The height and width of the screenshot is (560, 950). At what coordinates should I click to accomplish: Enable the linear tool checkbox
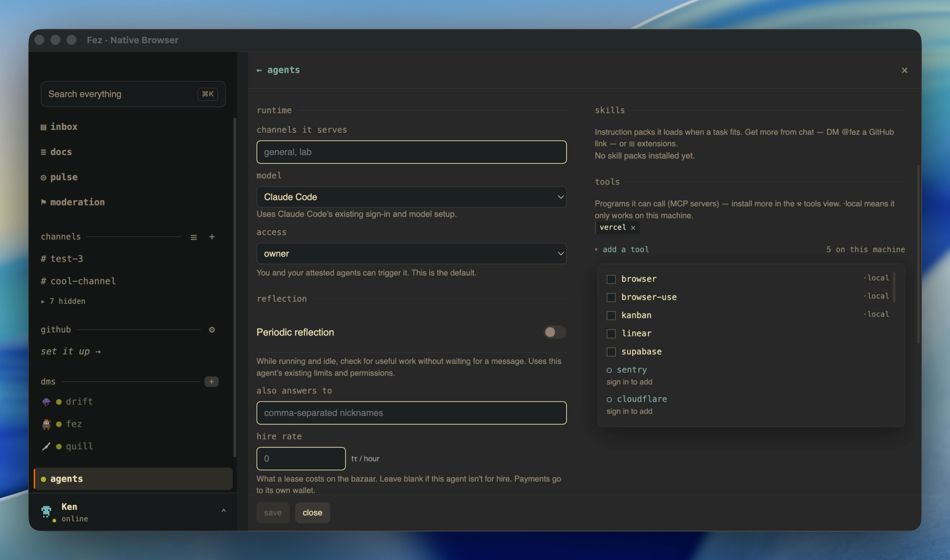(611, 334)
